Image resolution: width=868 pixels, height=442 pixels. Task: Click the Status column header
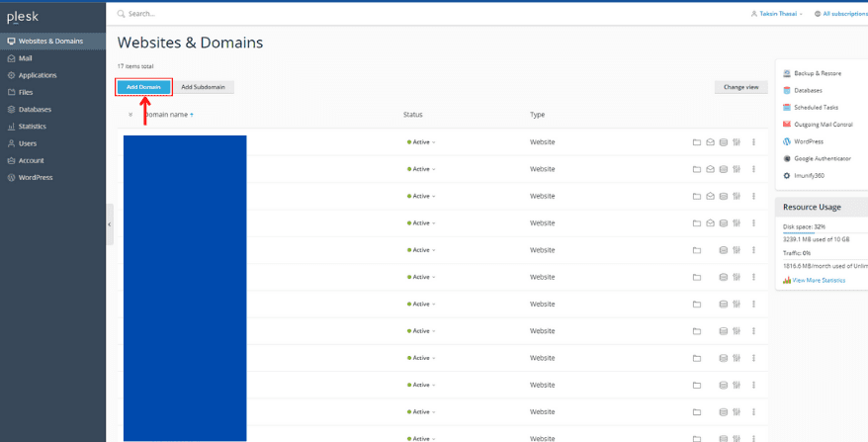(413, 115)
